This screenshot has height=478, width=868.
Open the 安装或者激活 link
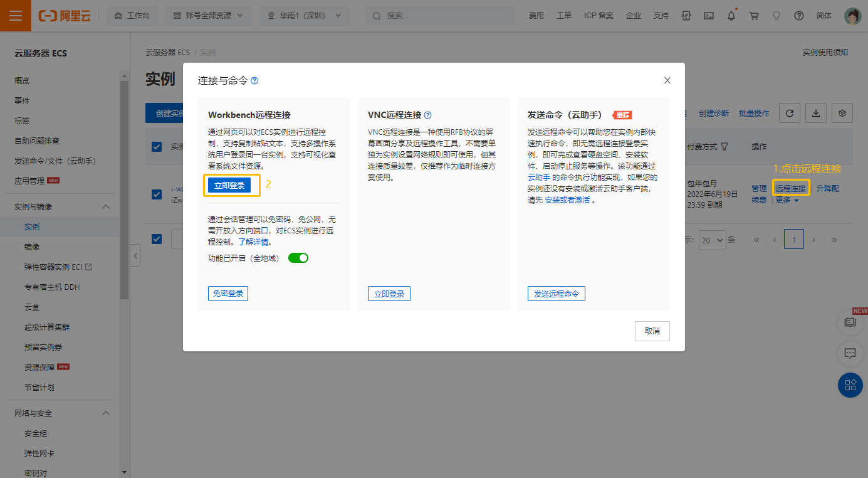coord(567,200)
